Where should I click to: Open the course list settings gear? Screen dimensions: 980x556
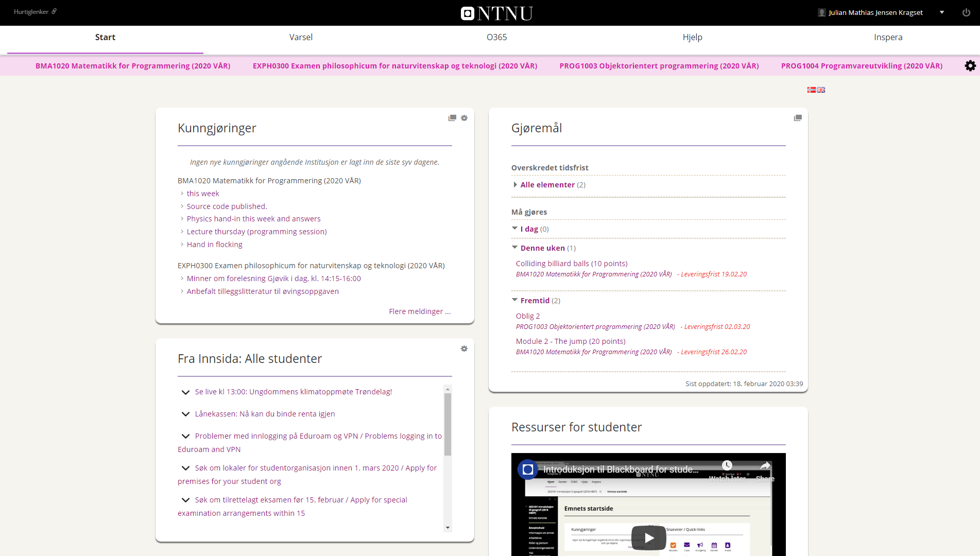pyautogui.click(x=970, y=65)
